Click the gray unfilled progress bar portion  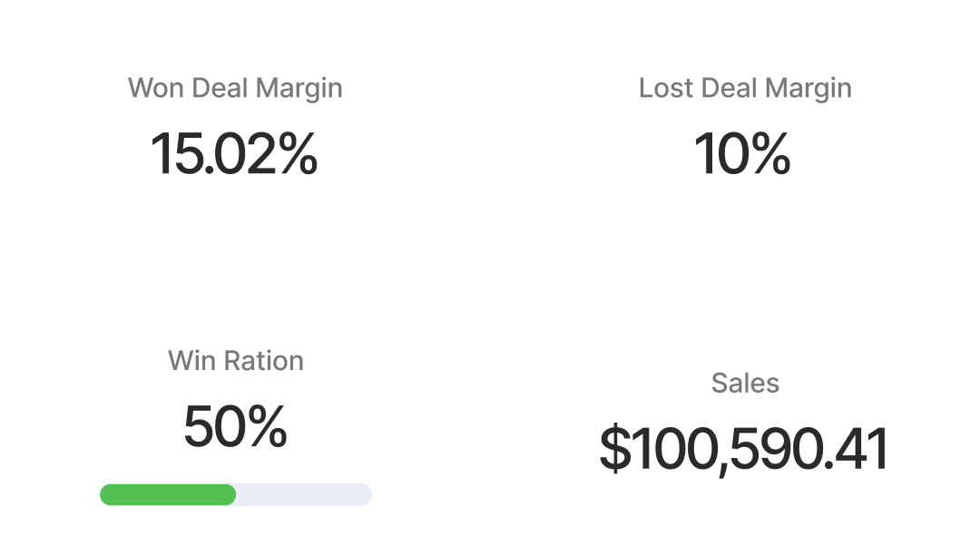coord(304,494)
